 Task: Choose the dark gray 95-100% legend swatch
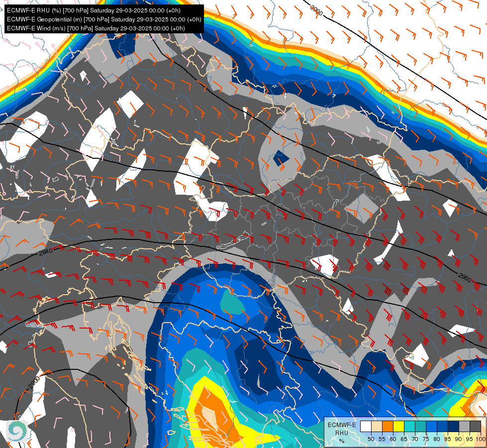[475, 427]
